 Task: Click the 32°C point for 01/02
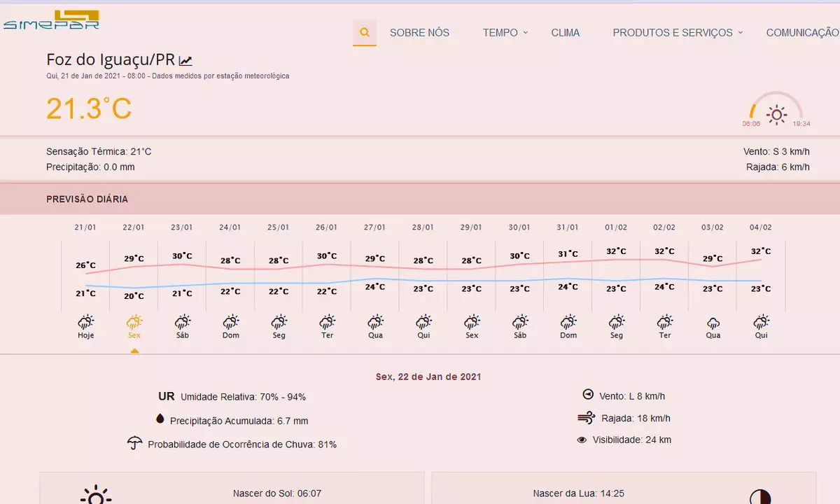616,251
